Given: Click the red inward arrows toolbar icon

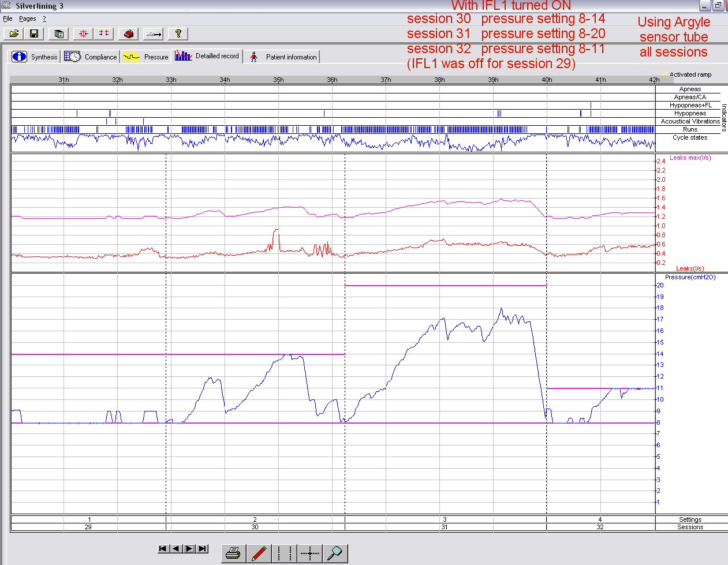Looking at the screenshot, I should [x=104, y=33].
